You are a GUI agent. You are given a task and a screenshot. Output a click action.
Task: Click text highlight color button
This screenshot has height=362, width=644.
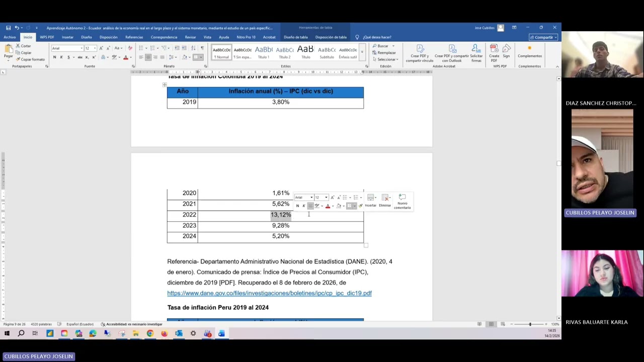(115, 57)
